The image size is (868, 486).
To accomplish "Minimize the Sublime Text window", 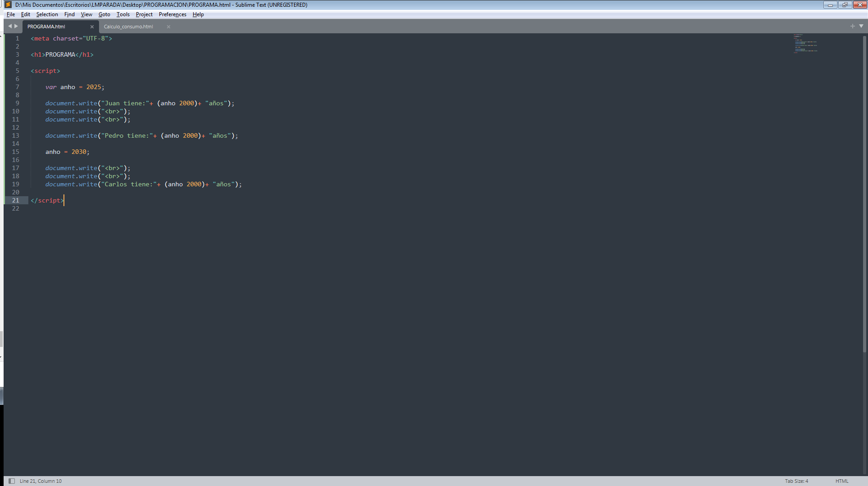I will (x=830, y=5).
